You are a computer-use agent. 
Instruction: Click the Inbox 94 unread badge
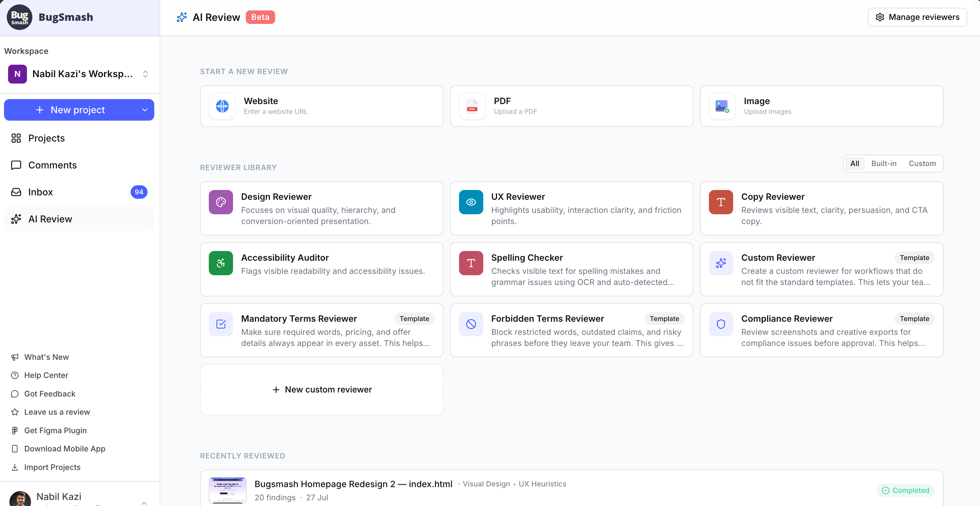click(139, 192)
